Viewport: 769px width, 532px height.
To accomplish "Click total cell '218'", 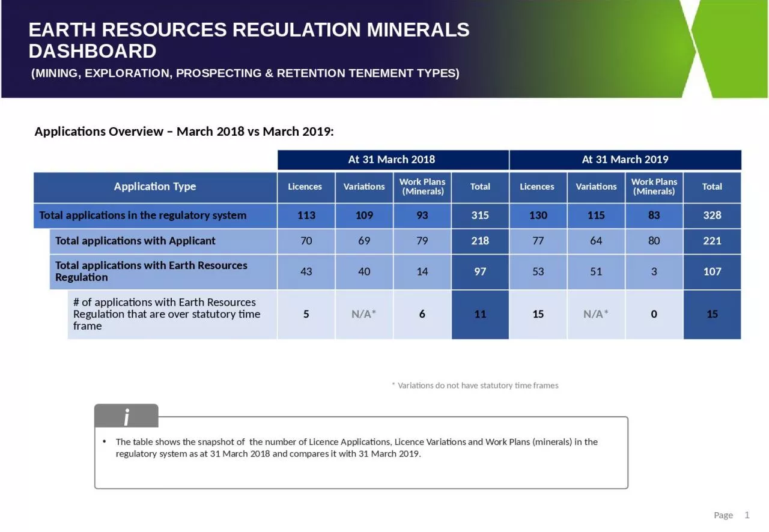I will [480, 241].
